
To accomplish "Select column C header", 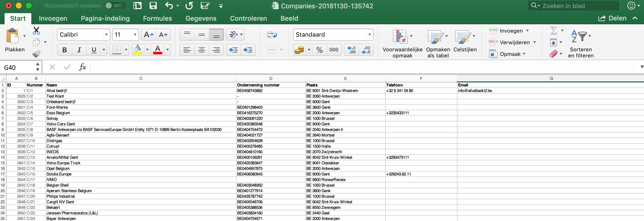I will coord(141,78).
